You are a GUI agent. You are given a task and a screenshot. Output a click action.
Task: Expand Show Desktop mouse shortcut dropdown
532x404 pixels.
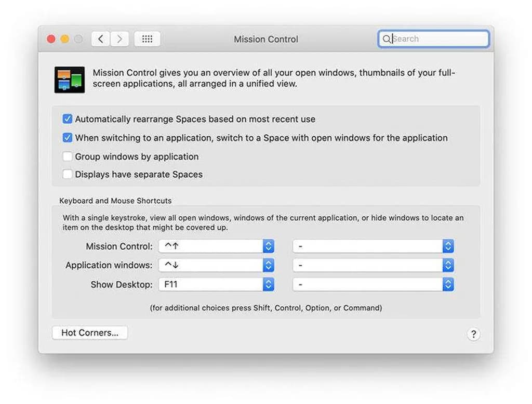coord(373,284)
